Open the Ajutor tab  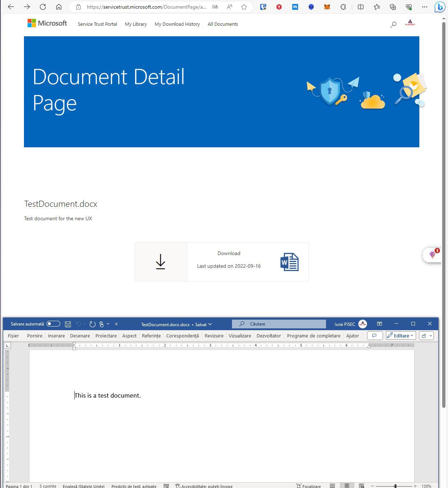pyautogui.click(x=353, y=336)
